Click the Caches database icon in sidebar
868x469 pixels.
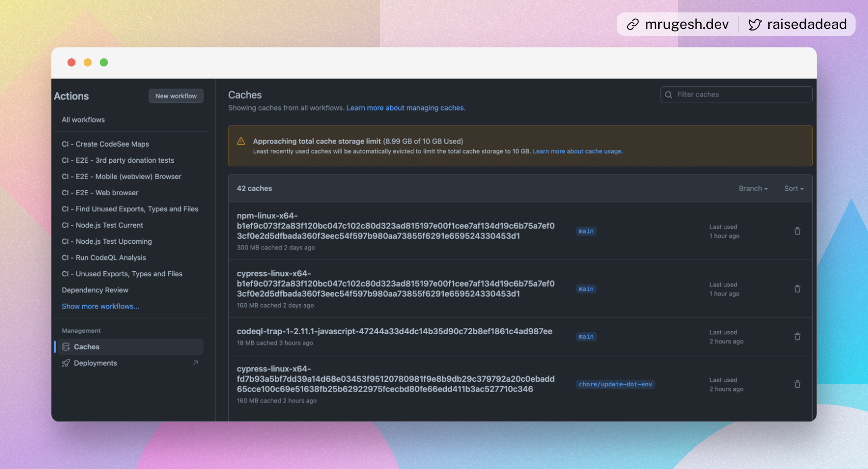point(66,347)
